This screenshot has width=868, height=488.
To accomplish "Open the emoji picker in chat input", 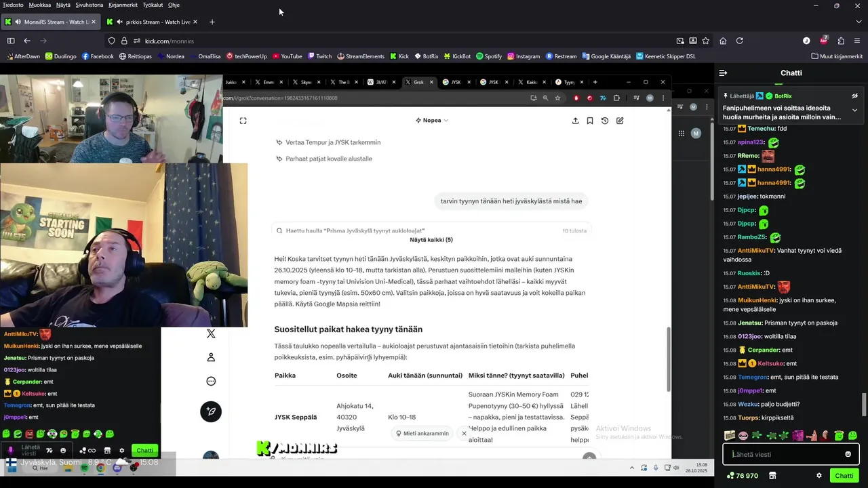I will 848,454.
